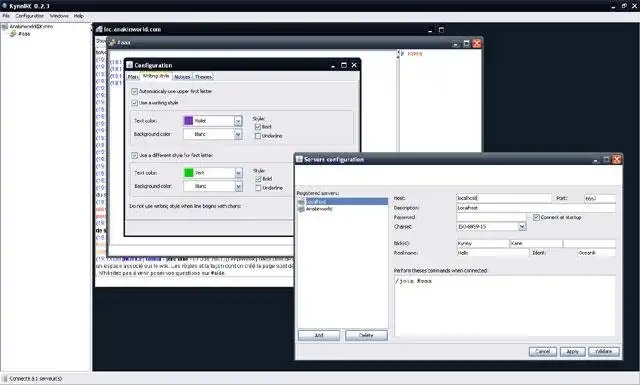
Task: Open the Help menu
Action: tap(79, 16)
